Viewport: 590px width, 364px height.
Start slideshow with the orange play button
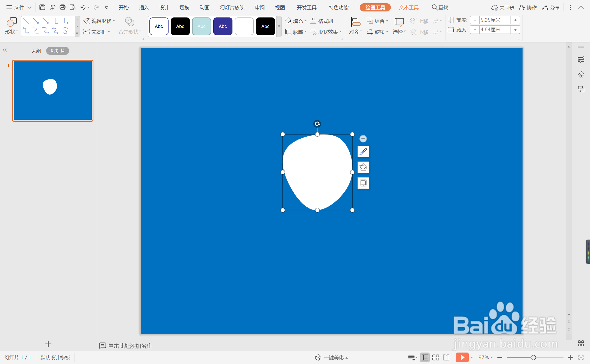tap(462, 357)
